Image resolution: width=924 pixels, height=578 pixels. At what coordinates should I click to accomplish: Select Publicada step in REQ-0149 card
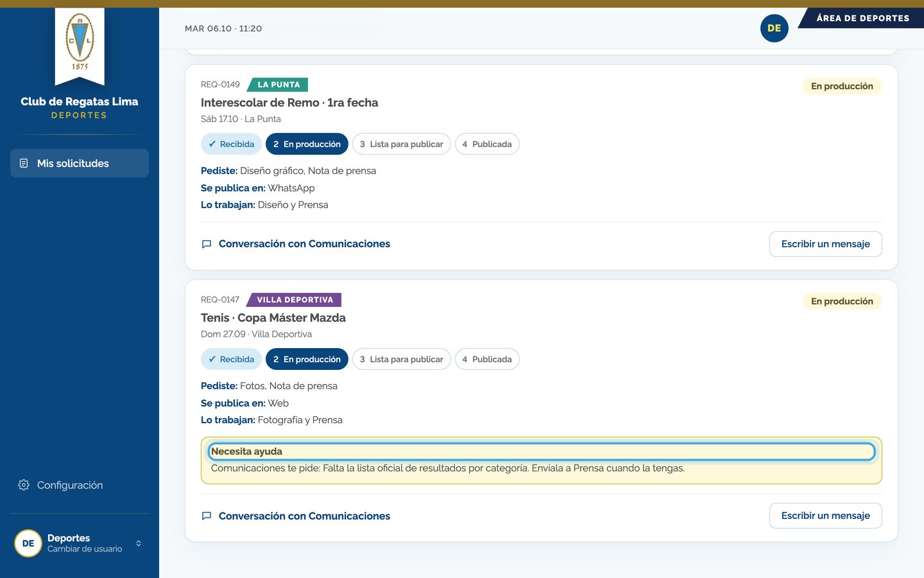coord(487,144)
